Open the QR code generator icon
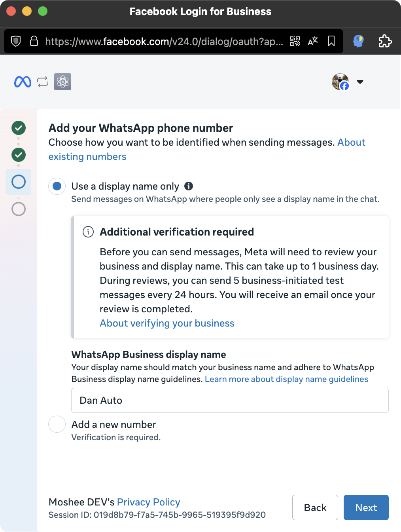The image size is (401, 532). tap(295, 41)
